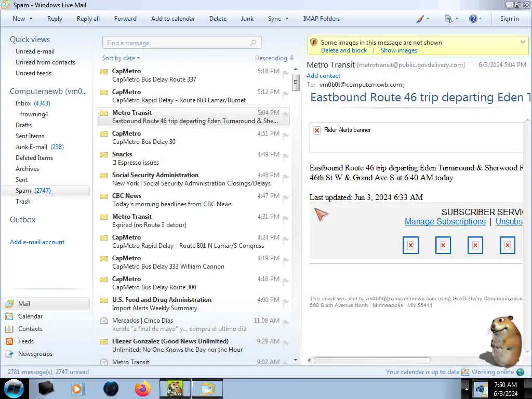This screenshot has height=399, width=532.
Task: Show hidden system tray icons
Action: pos(467,389)
